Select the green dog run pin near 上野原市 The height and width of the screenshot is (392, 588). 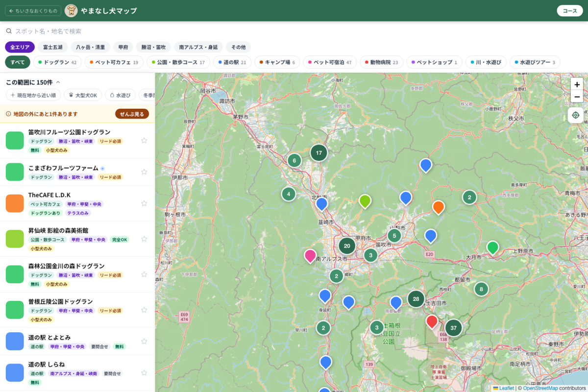click(492, 247)
